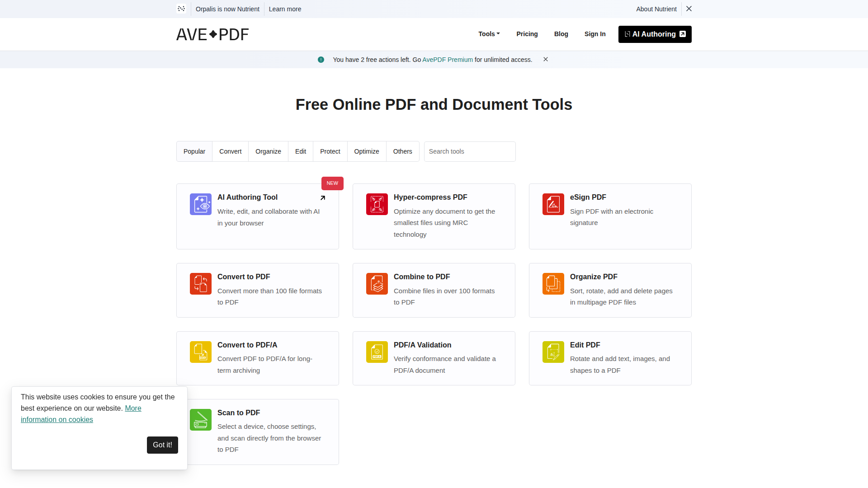Go to the Blog
Viewport: 868px width, 488px height.
click(561, 34)
